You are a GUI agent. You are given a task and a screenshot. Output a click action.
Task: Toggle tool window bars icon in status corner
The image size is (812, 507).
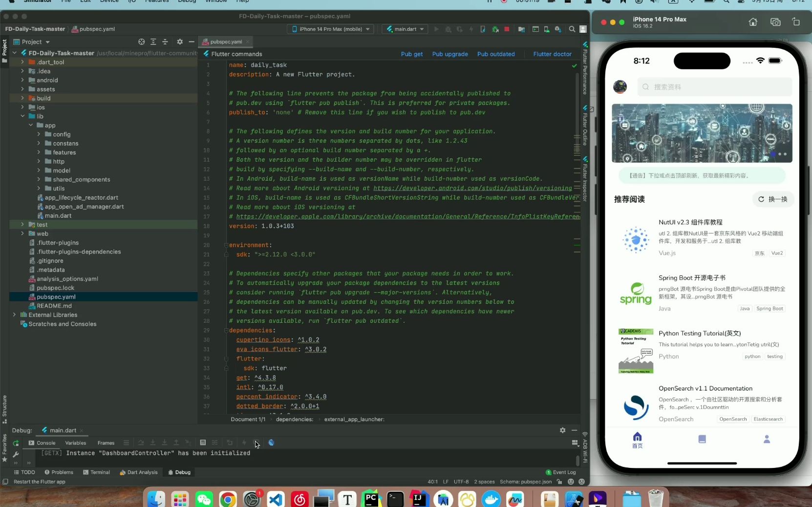click(x=5, y=482)
